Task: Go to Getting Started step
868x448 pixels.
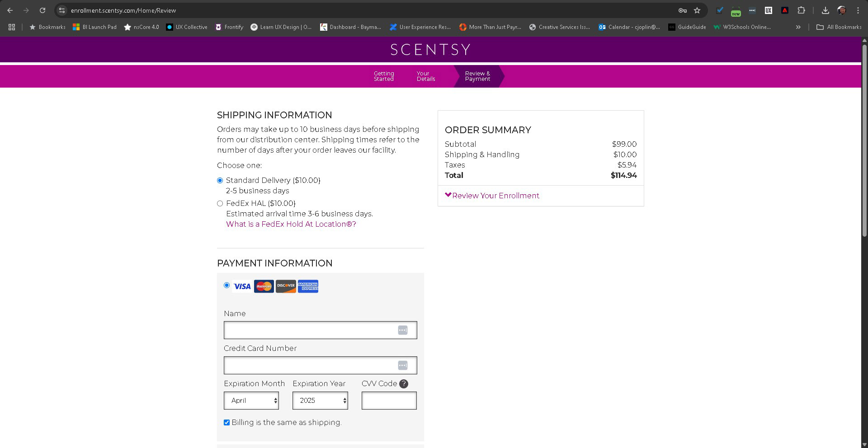Action: pyautogui.click(x=384, y=76)
